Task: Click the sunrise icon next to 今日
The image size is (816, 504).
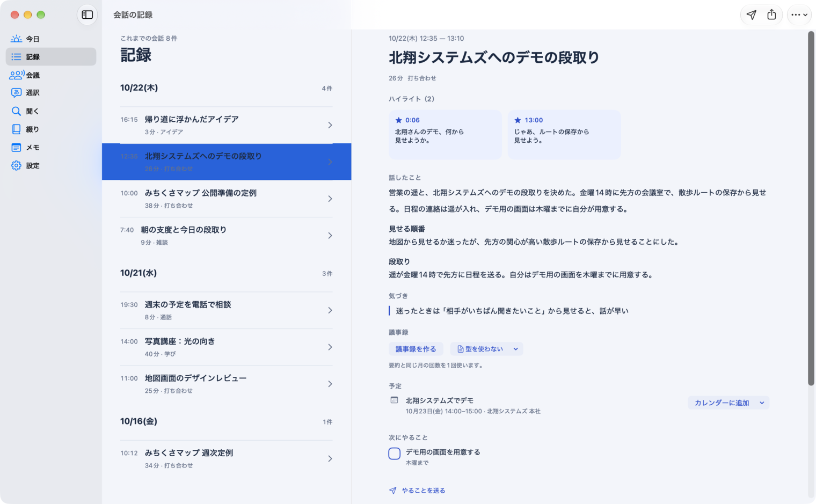Action: pyautogui.click(x=16, y=39)
